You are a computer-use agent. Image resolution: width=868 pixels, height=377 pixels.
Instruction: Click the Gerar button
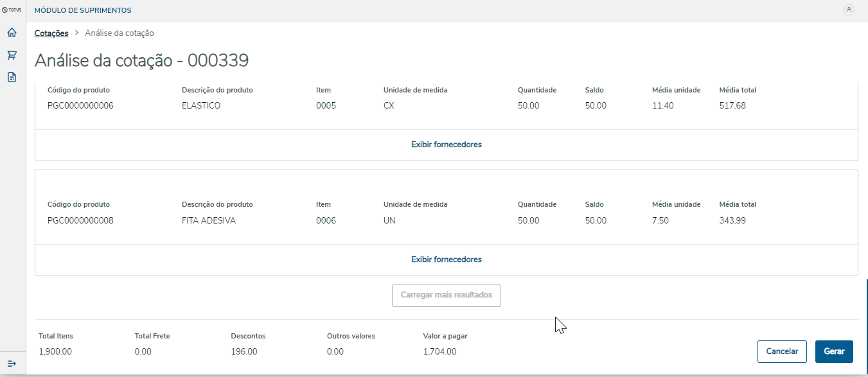tap(834, 351)
